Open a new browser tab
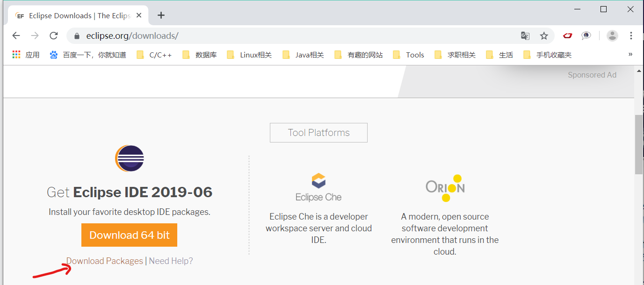644x285 pixels. [161, 15]
